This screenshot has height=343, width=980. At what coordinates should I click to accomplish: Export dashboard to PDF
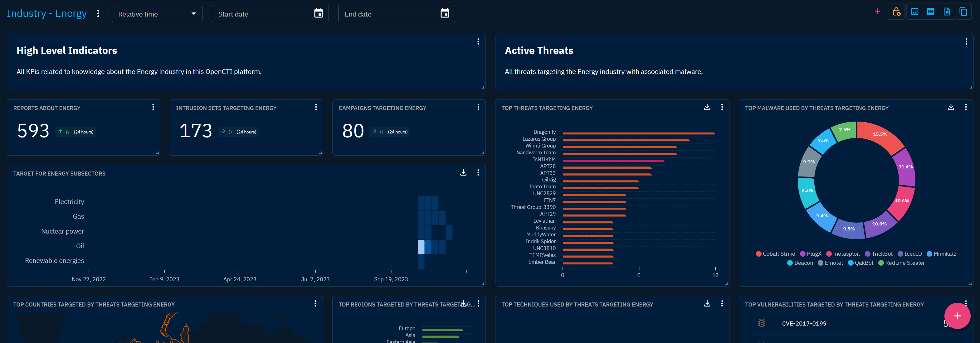pyautogui.click(x=930, y=12)
